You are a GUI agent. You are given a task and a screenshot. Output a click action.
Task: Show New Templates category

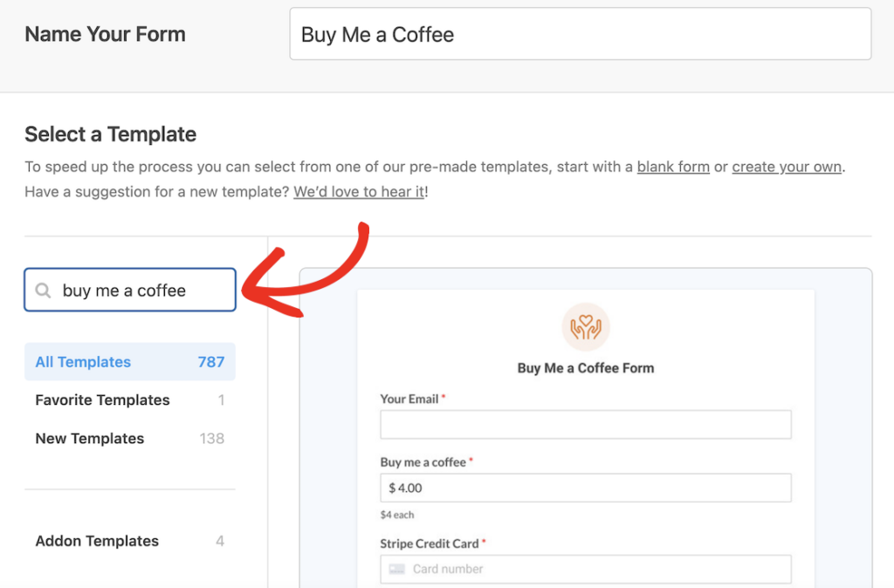pyautogui.click(x=130, y=439)
